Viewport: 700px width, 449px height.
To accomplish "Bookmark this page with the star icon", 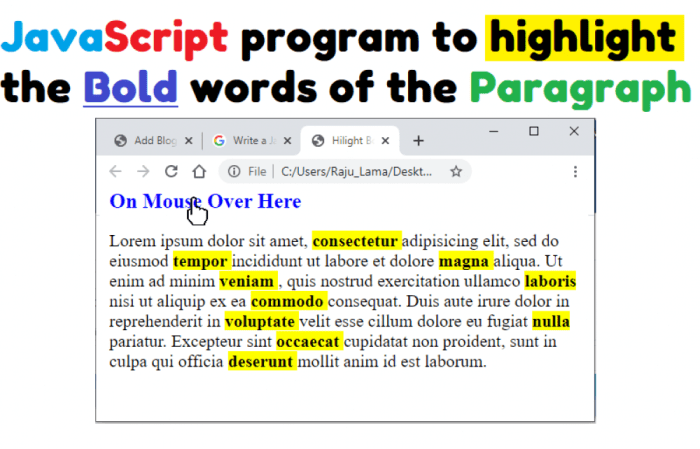I will [x=456, y=171].
